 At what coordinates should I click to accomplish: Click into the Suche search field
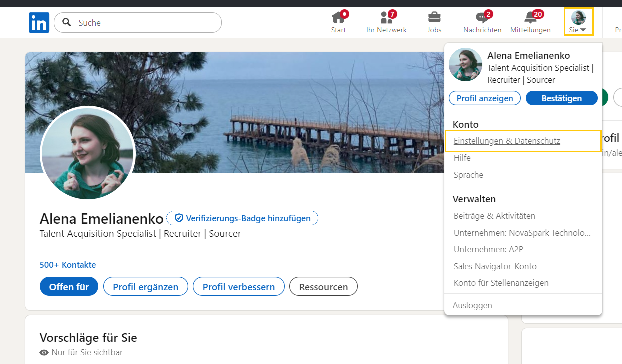pyautogui.click(x=145, y=23)
